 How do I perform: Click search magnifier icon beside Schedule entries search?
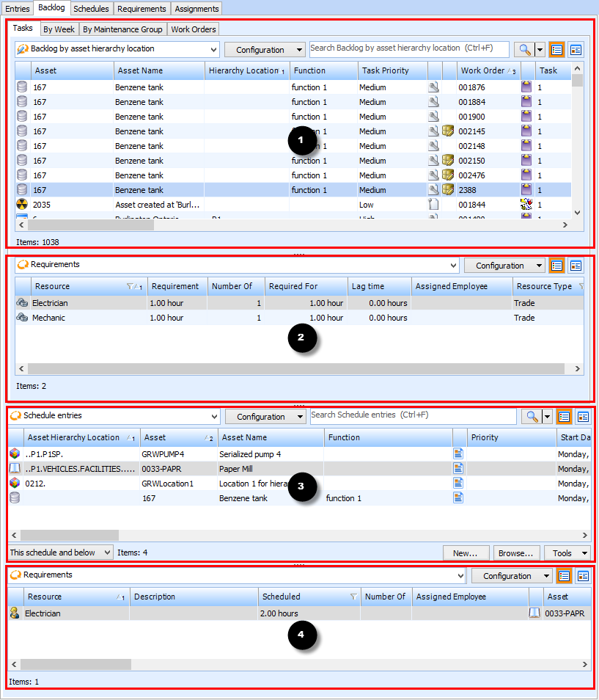pos(531,417)
